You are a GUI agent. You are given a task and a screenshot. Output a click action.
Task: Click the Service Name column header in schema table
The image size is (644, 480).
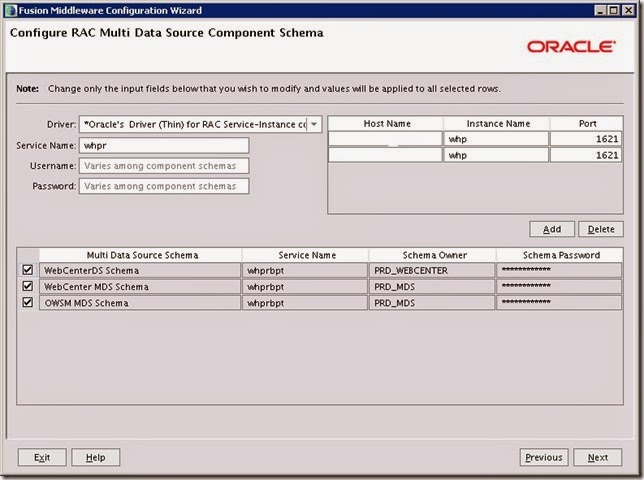click(306, 255)
